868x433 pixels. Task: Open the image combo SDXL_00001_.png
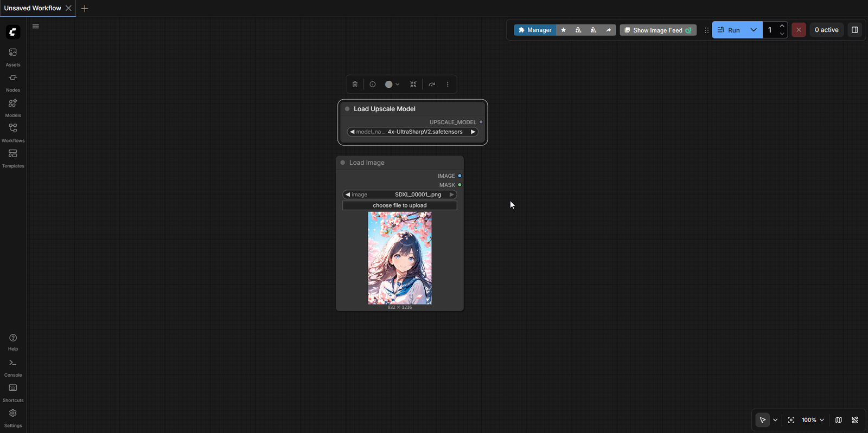coord(400,195)
